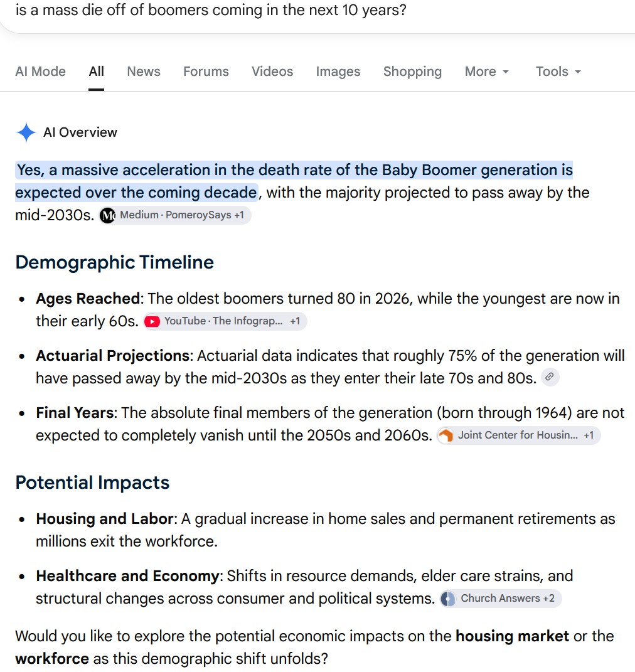Viewport: 635px width, 672px height.
Task: Open the Medium source icon
Action: [107, 215]
